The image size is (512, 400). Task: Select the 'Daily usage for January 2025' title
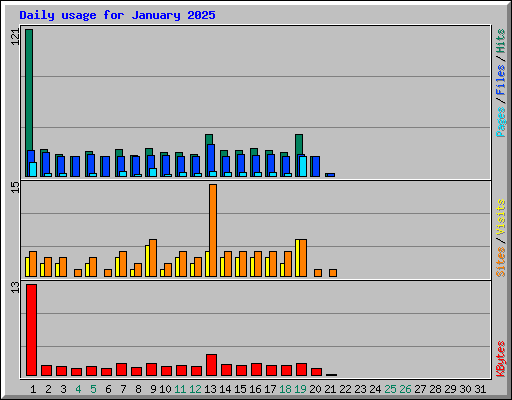tap(117, 15)
